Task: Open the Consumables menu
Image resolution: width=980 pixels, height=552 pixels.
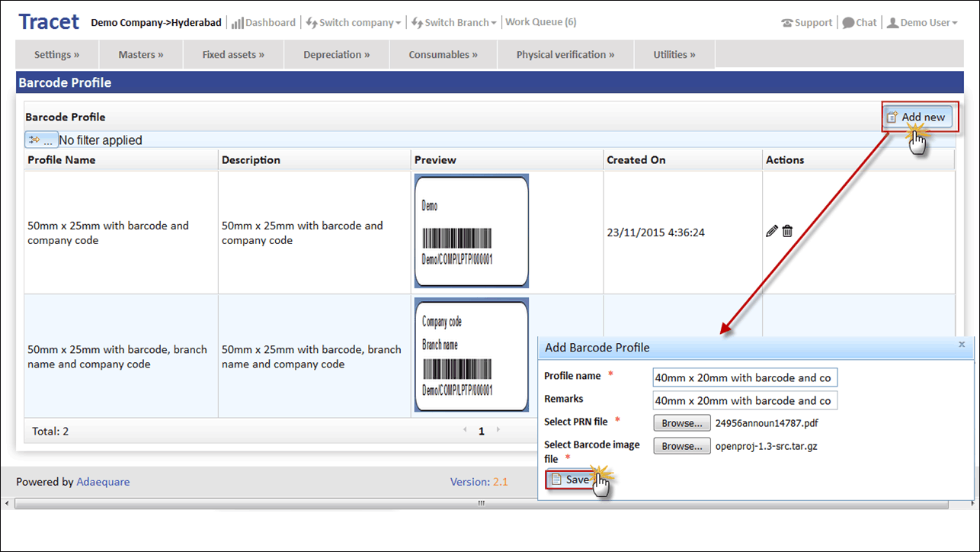Action: 443,54
